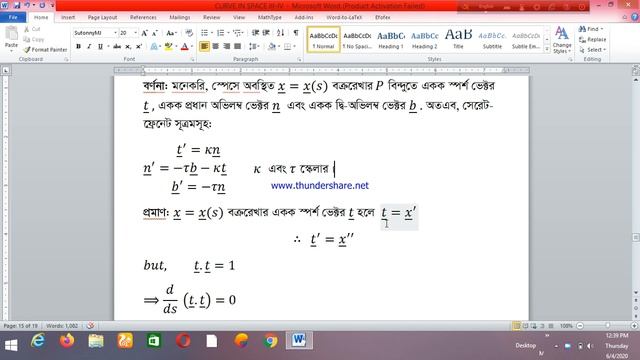Viewport: 640px width, 360px height.
Task: Save the document from quick access
Action: coord(17,5)
